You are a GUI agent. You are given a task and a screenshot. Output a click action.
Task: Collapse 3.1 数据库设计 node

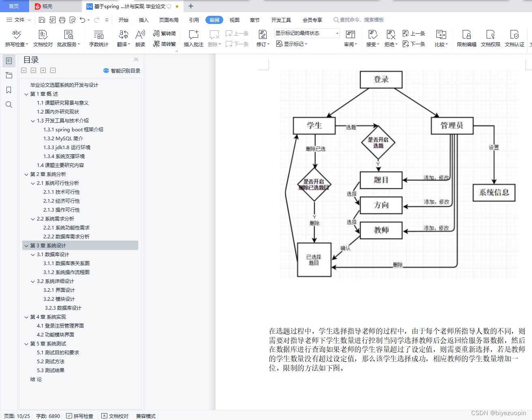point(33,255)
